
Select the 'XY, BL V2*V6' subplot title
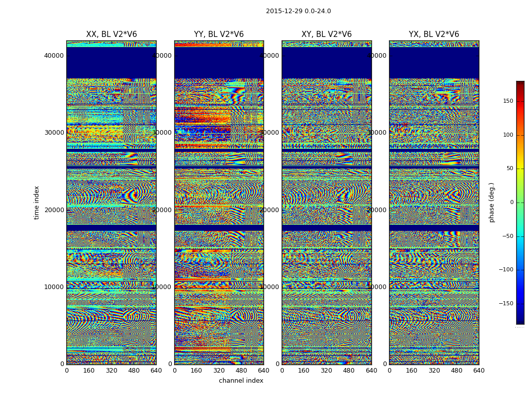click(x=326, y=34)
